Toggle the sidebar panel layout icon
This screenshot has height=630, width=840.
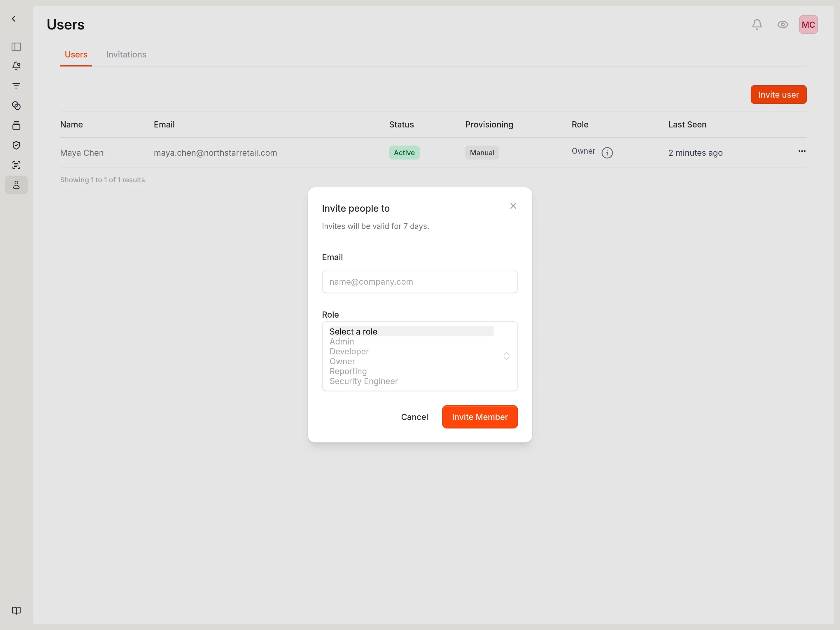pos(16,47)
